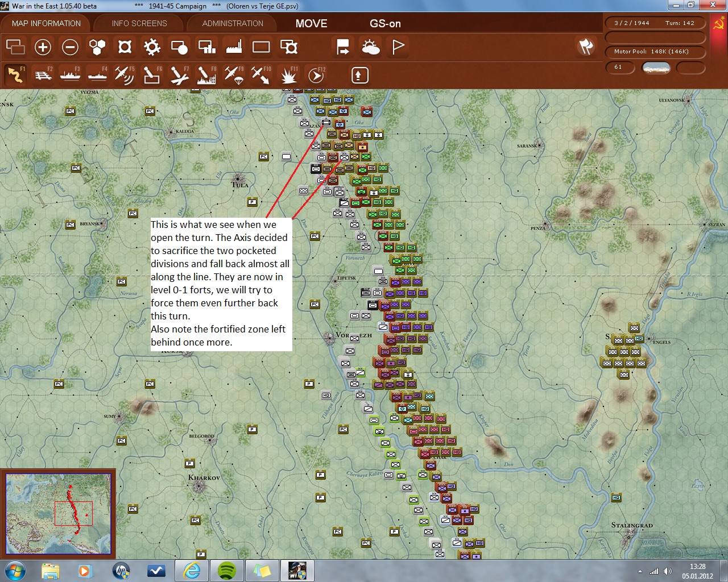728x582 pixels.
Task: Click the date and turn 142 display
Action: (656, 23)
